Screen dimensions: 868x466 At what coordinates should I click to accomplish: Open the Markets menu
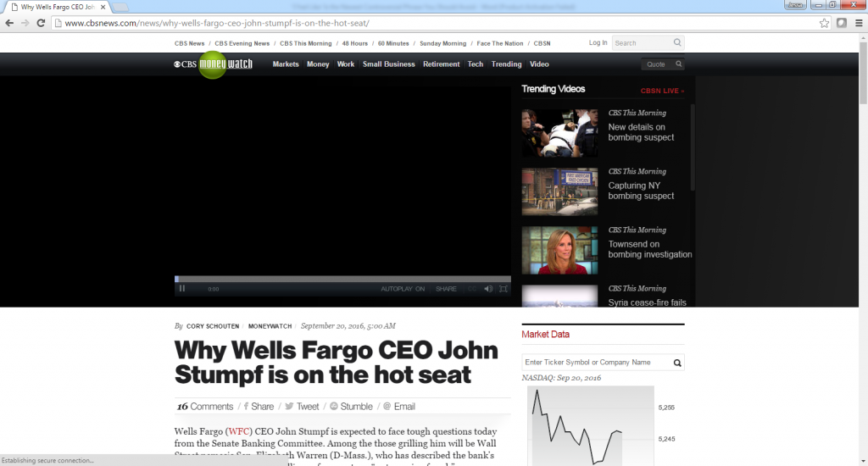pyautogui.click(x=286, y=64)
